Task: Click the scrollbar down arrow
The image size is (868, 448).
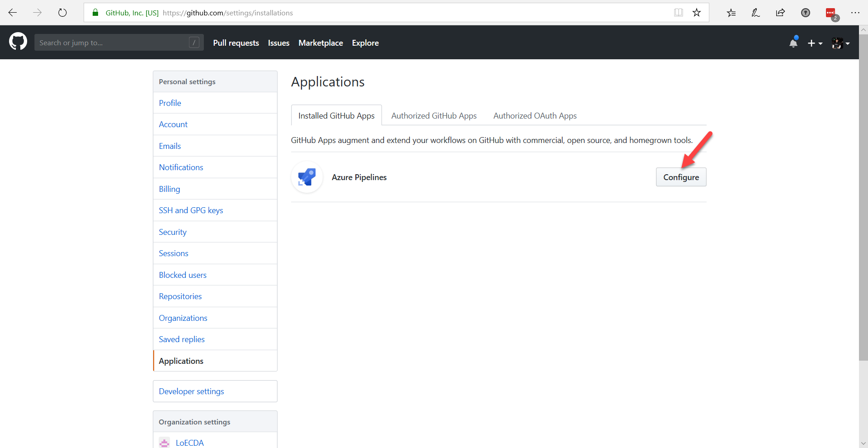Action: (x=863, y=443)
